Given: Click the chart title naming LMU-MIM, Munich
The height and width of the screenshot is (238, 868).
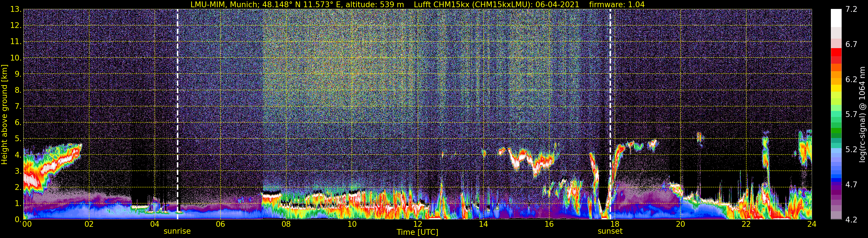Looking at the screenshot, I should (x=417, y=4).
